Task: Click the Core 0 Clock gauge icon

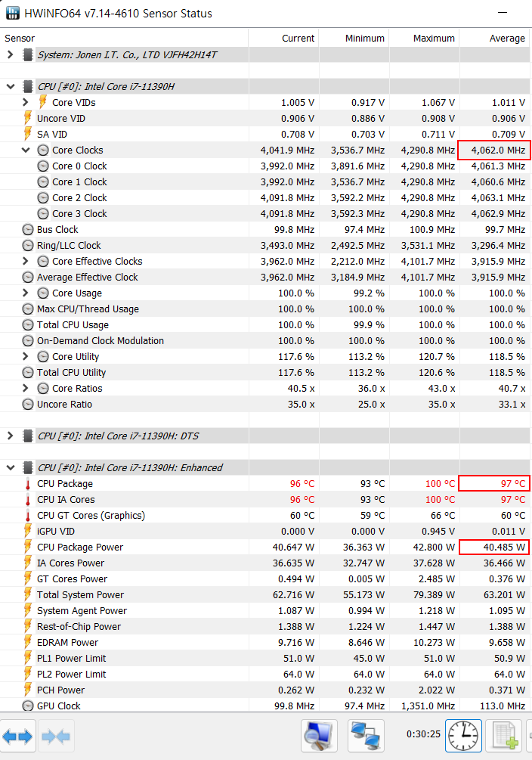Action: (43, 166)
